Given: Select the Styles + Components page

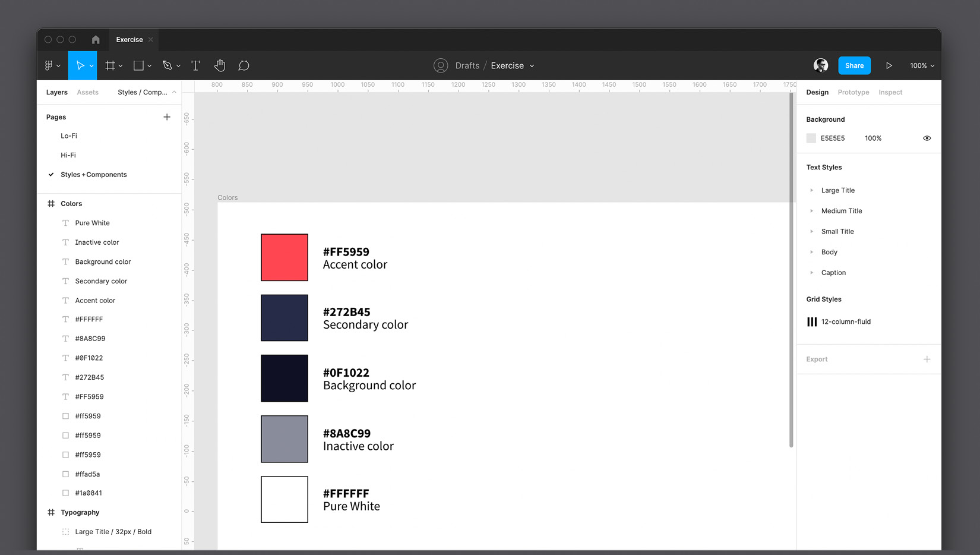Looking at the screenshot, I should click(x=93, y=174).
